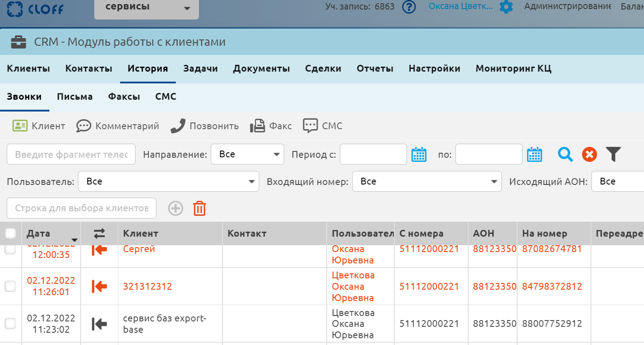Open the filter funnel icon
Viewport: 644px width, 345px height.
tap(614, 154)
